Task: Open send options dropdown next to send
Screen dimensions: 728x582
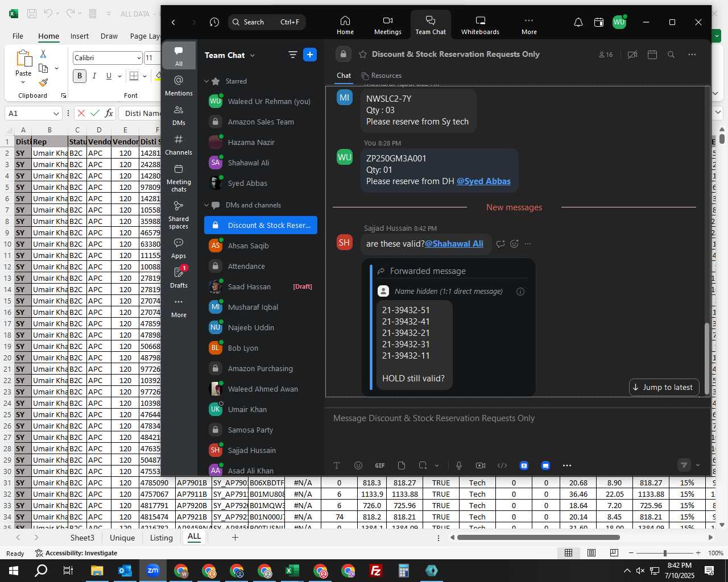Action: 698,465
